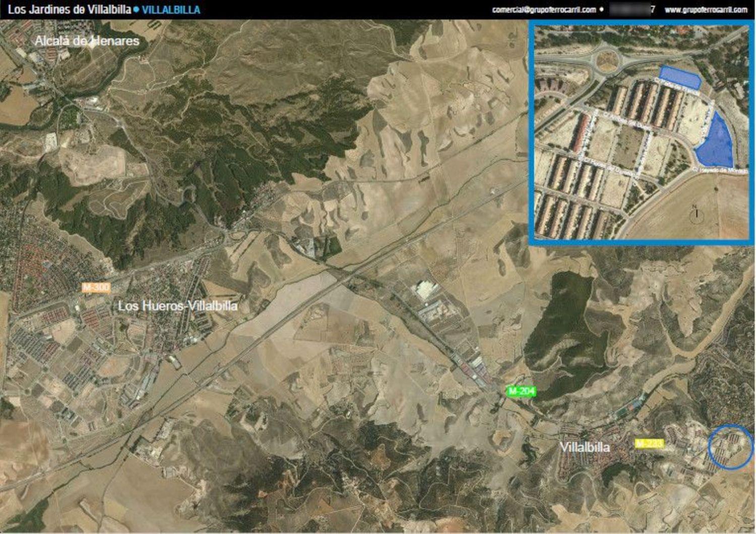Click the comercial@grupoferrocarril.com email address
This screenshot has height=534, width=756.
pyautogui.click(x=544, y=10)
